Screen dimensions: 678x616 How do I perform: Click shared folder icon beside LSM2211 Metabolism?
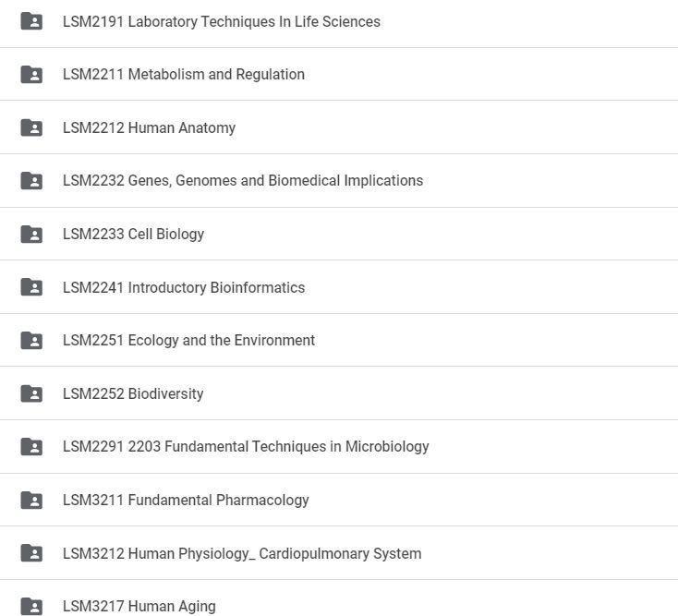[31, 75]
